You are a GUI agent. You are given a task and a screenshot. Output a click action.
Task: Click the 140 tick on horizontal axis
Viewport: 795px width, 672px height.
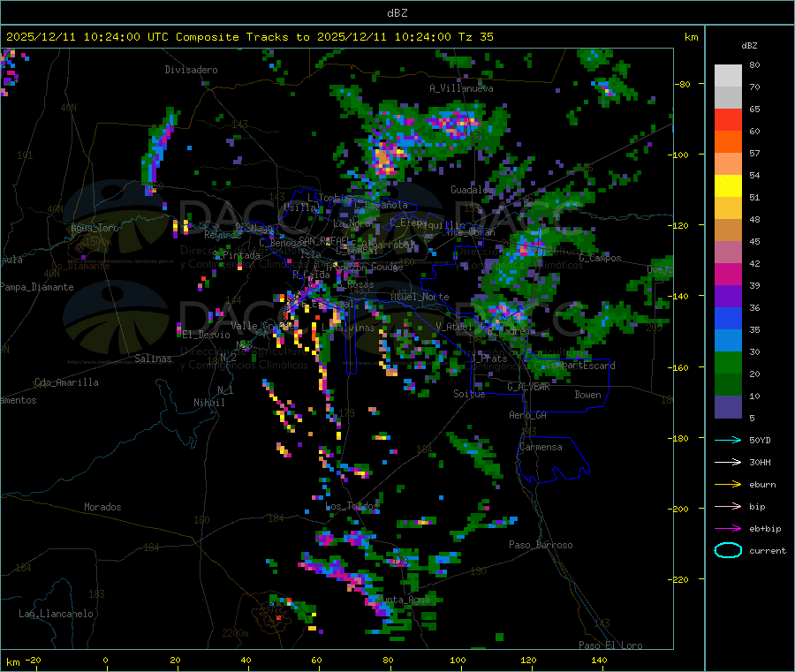(599, 660)
